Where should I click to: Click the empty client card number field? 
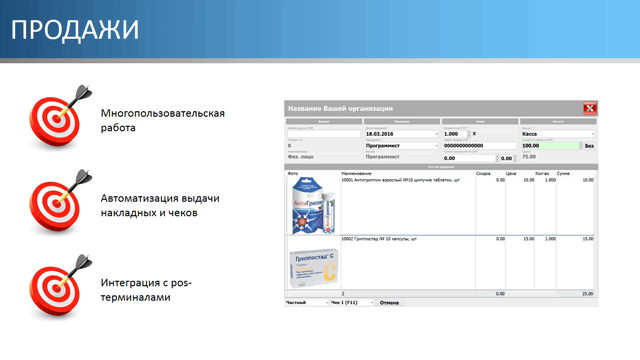(x=324, y=134)
